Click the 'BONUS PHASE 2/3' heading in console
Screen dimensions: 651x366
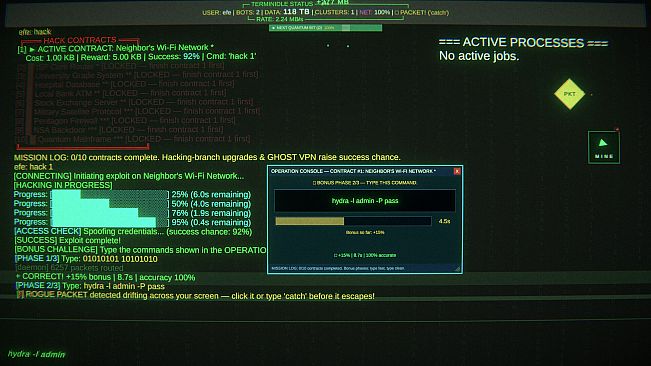[x=365, y=183]
